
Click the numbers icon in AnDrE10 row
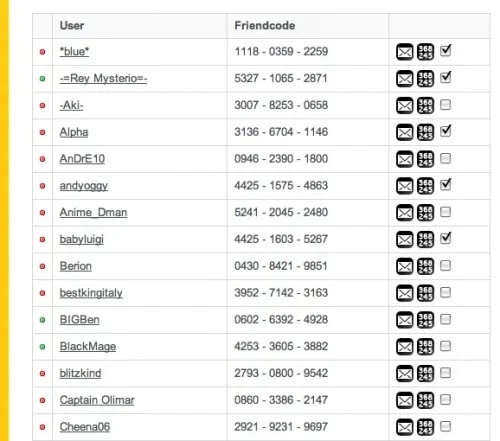pyautogui.click(x=425, y=159)
